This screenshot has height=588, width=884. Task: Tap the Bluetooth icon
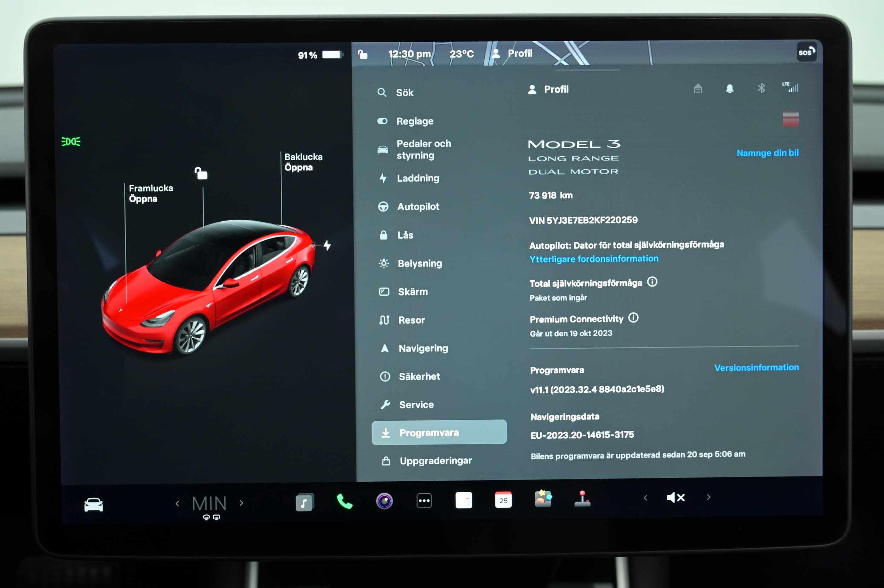point(761,88)
